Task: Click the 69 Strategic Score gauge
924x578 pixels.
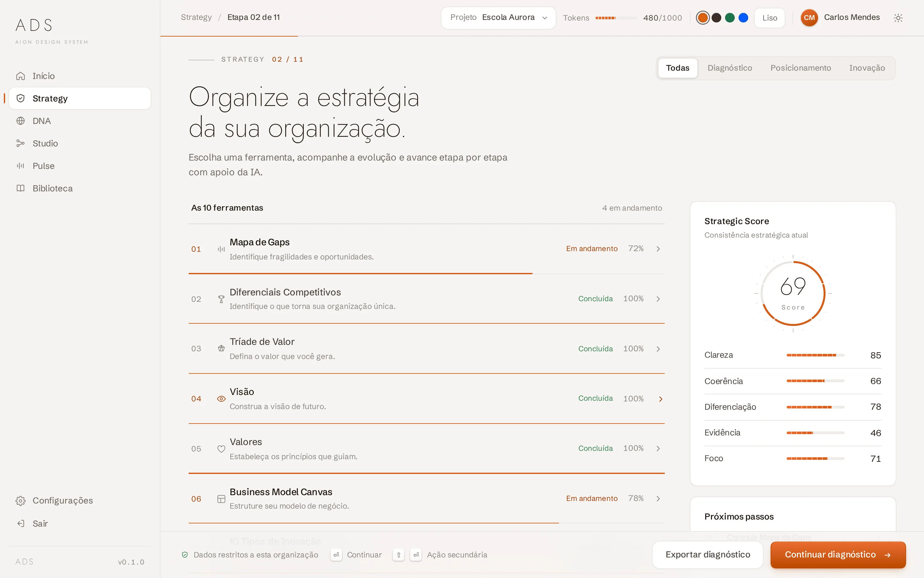Action: (x=793, y=293)
